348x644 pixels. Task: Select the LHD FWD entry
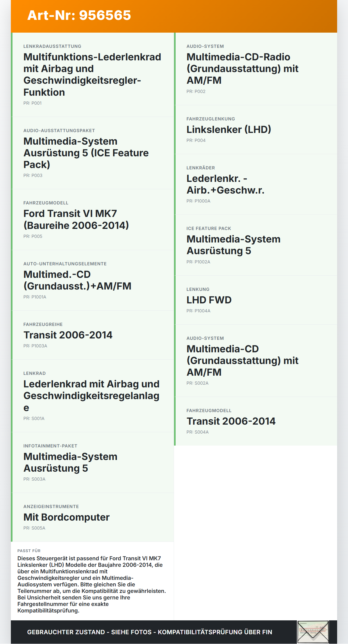coord(209,300)
